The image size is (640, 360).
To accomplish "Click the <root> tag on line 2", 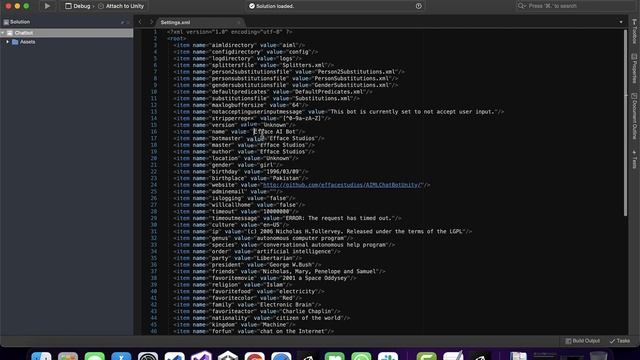I will 176,38.
